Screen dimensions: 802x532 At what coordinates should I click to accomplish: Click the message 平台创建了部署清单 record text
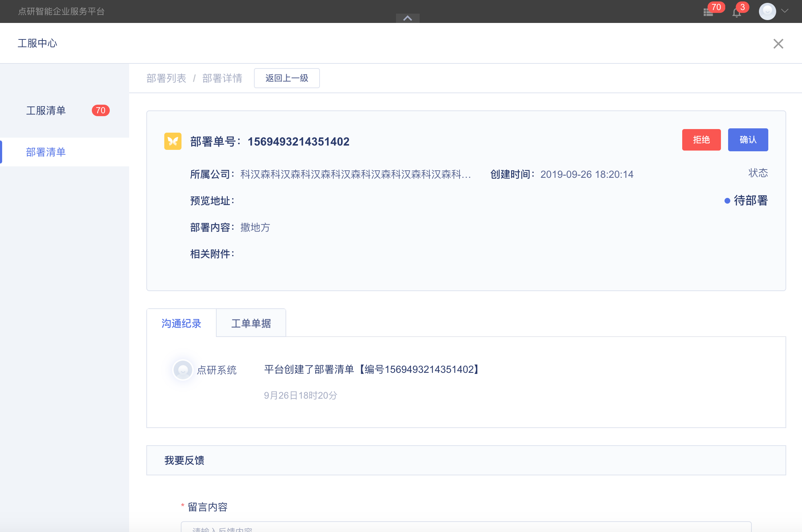pyautogui.click(x=372, y=369)
